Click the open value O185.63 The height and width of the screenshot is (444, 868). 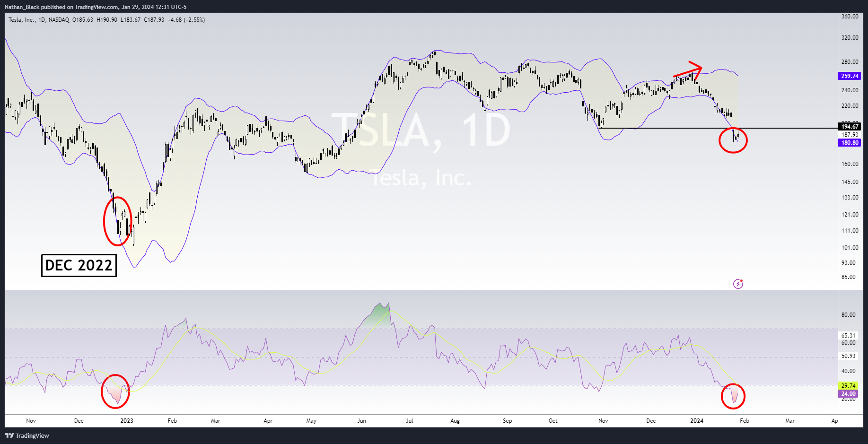83,20
